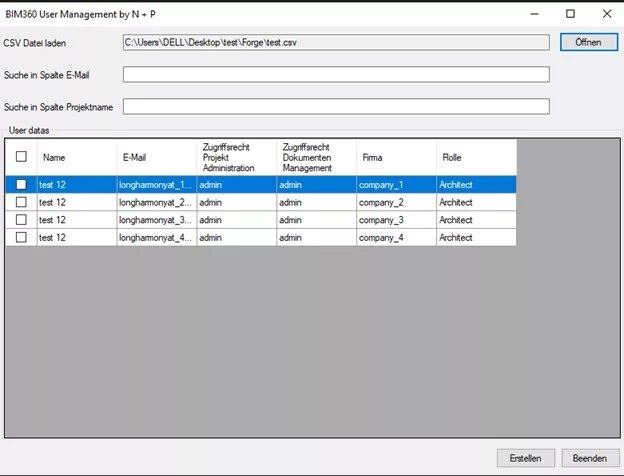Click the Suche in Spalte Projektname field

pyautogui.click(x=336, y=107)
